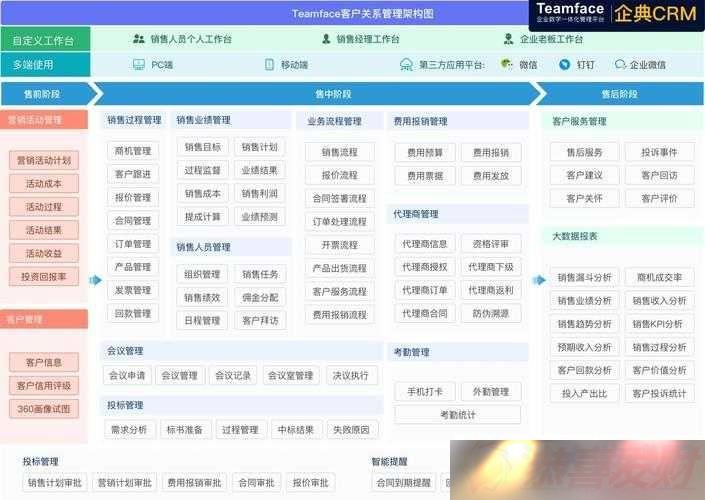The image size is (705, 500).
Task: Select the 商机管理 box
Action: (x=133, y=151)
